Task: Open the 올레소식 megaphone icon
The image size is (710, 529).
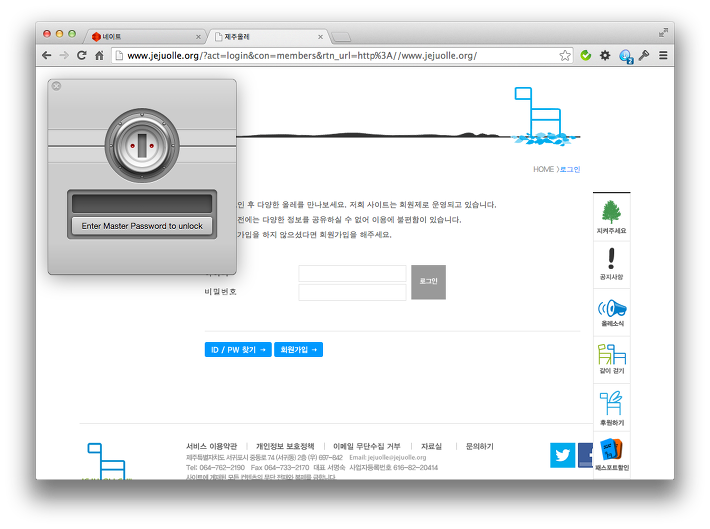Action: click(611, 313)
